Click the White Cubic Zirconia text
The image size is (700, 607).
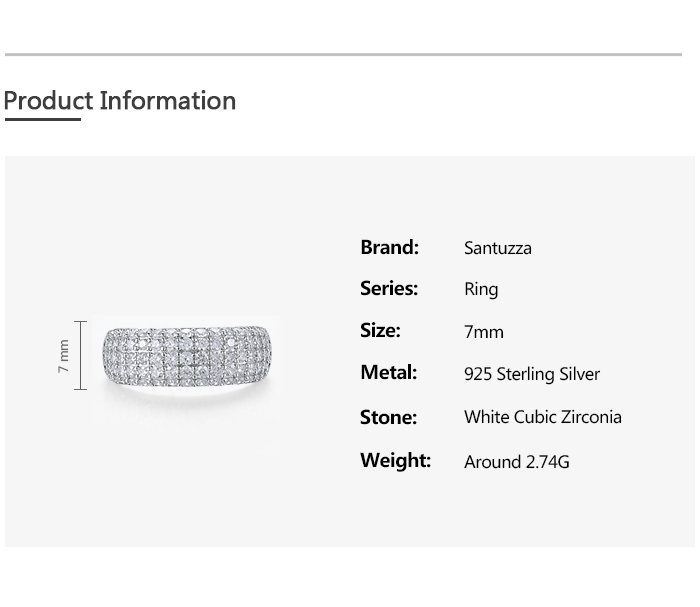543,417
